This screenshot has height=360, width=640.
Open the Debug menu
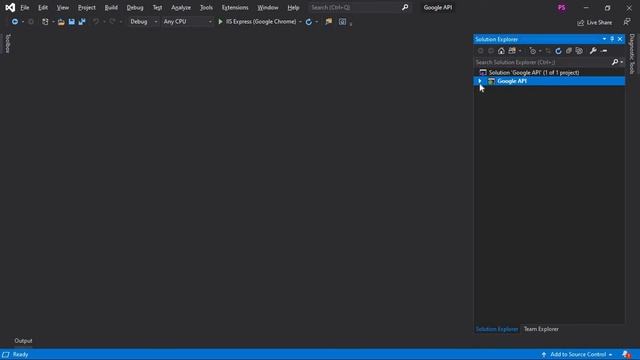tap(135, 7)
